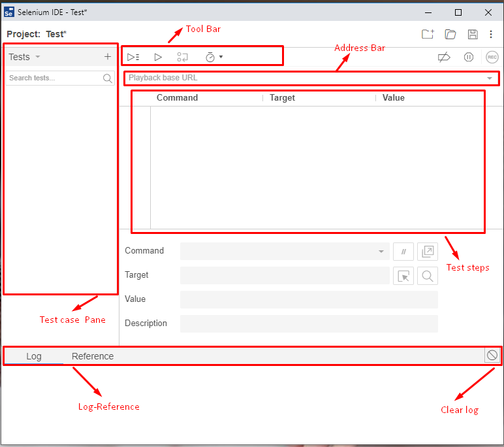
Task: Find target in page magnifier icon
Action: (x=428, y=276)
